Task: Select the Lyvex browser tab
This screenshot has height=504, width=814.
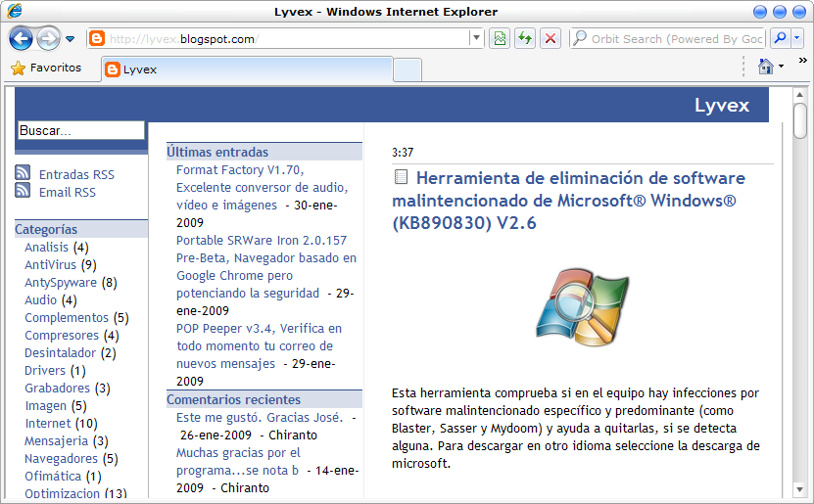Action: [245, 69]
